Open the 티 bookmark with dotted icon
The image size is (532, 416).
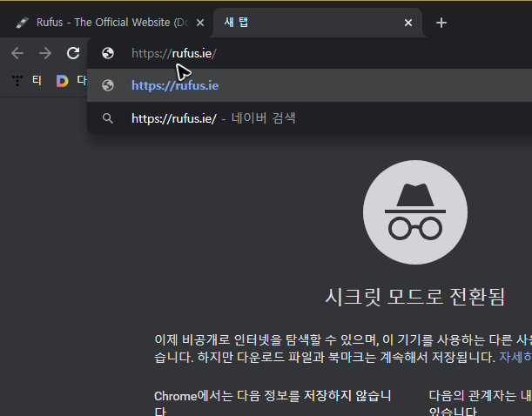[26, 80]
